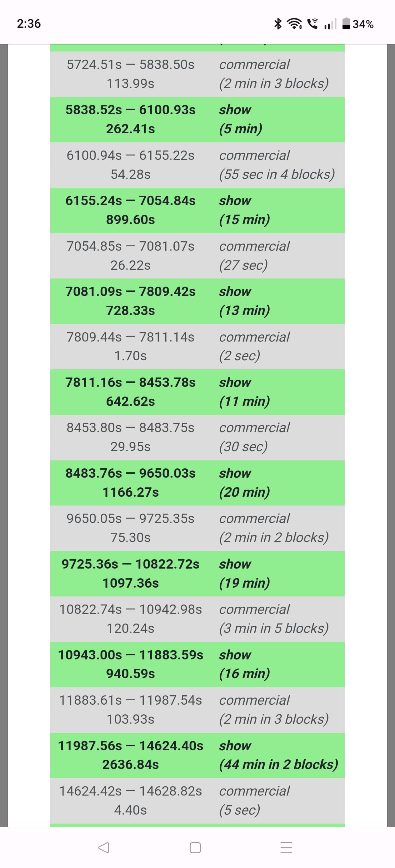Select commercial row 5724.51s to 5838.50s
This screenshot has width=395, height=868.
point(197,74)
